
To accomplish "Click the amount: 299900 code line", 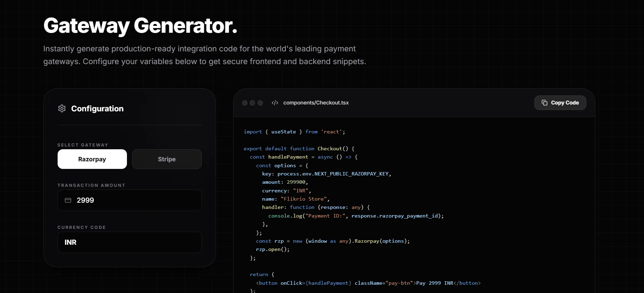I will point(285,182).
